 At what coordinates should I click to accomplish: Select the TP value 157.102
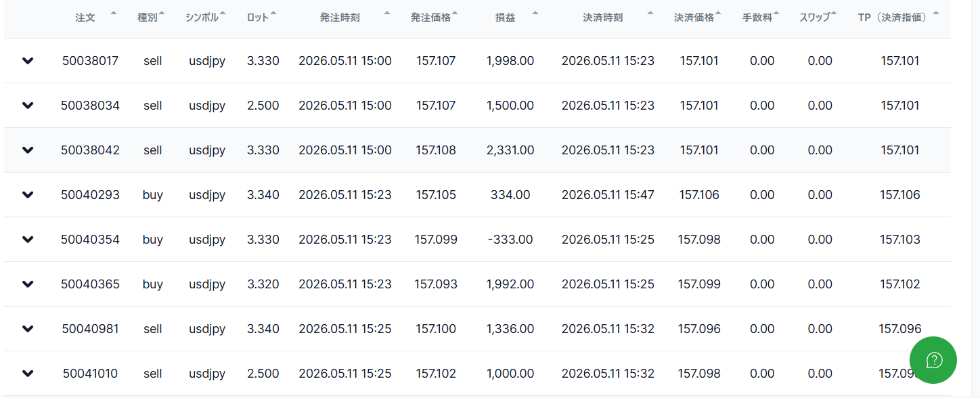[x=900, y=284]
